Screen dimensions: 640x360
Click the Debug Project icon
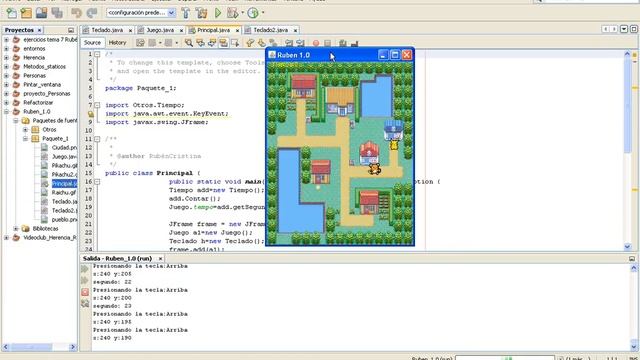point(232,13)
